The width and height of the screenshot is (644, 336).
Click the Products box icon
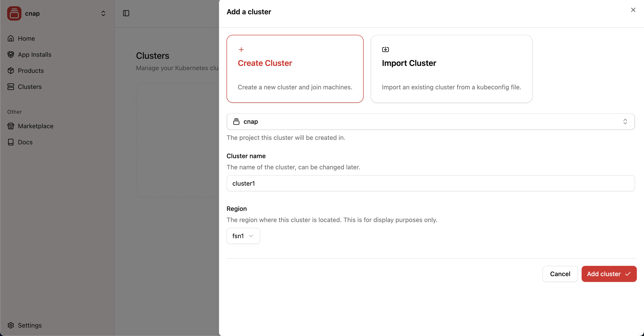click(11, 70)
